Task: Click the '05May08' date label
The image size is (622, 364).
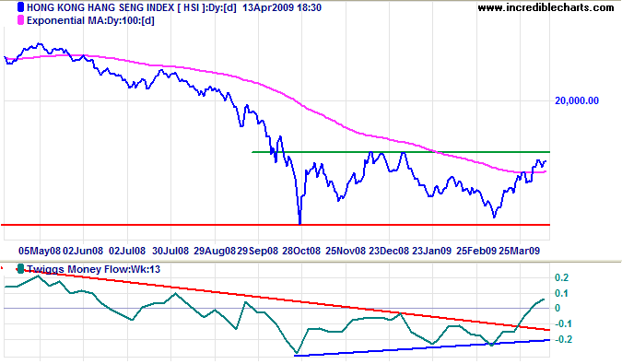Action: click(40, 251)
